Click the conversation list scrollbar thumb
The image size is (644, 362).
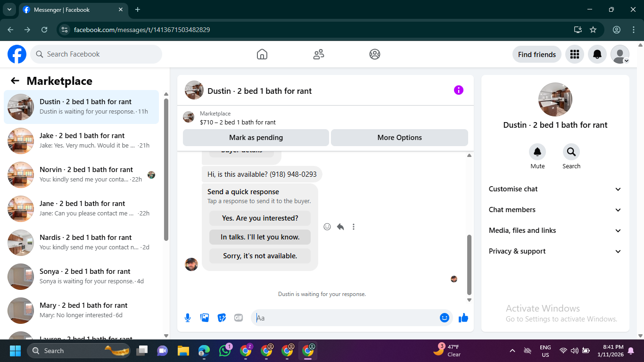click(x=166, y=170)
